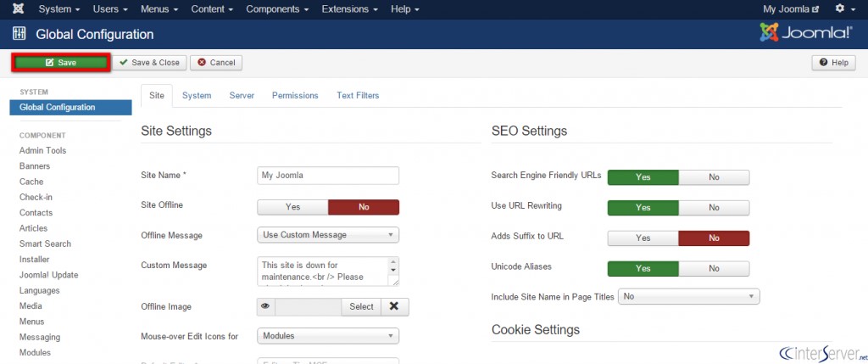Open the Help menu in top bar

point(404,8)
